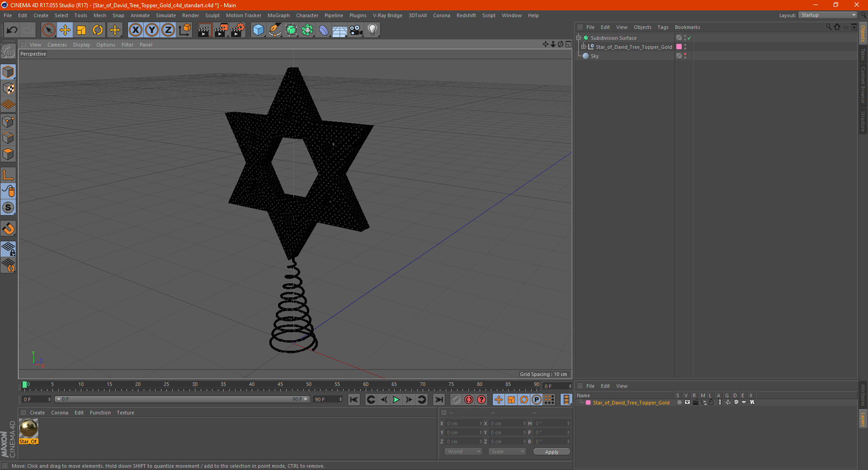Expand the Star_of_David_Tree_Topper_Gold object
Image resolution: width=868 pixels, height=470 pixels.
point(584,47)
